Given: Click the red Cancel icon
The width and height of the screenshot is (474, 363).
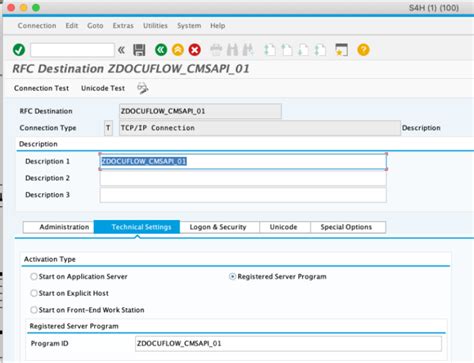Looking at the screenshot, I should 195,50.
